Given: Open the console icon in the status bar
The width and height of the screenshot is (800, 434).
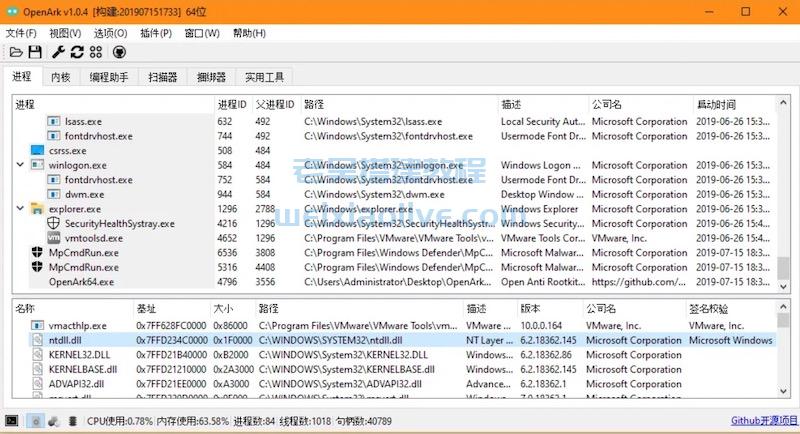Looking at the screenshot, I should click(12, 421).
